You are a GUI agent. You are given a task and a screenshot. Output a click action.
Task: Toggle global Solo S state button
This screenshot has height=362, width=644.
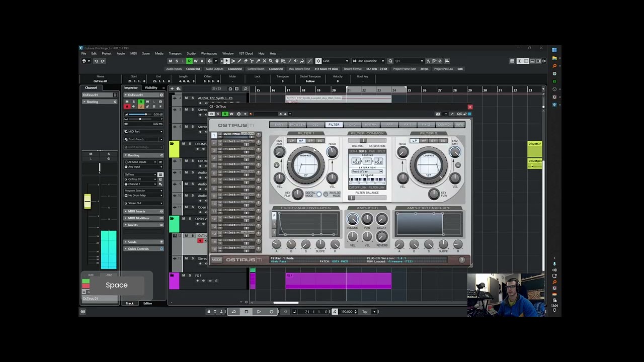[x=177, y=61]
